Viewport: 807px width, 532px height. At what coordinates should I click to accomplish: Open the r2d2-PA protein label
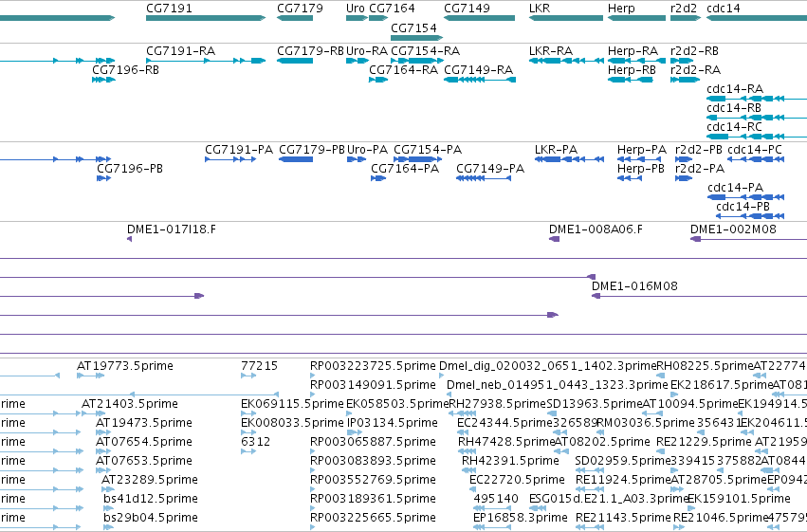[x=700, y=169]
